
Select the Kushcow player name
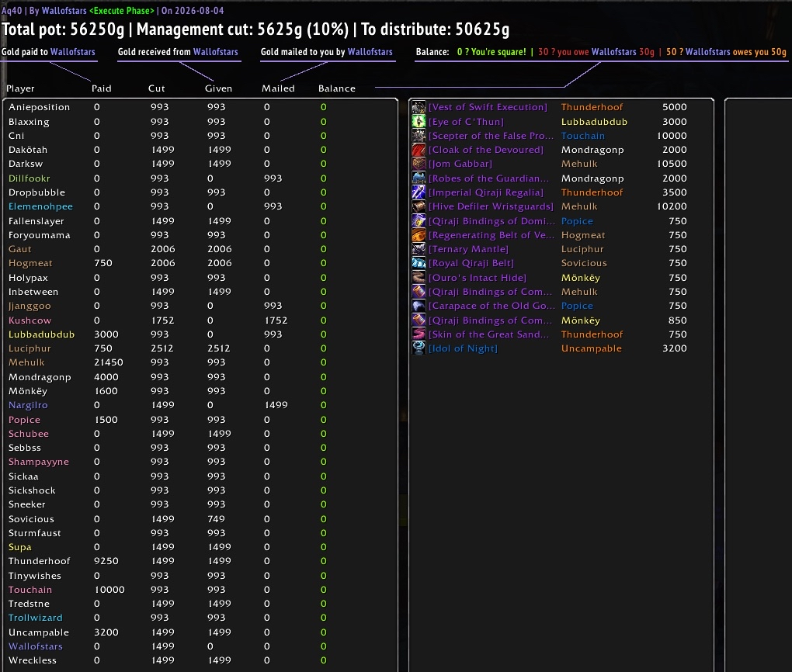(x=30, y=320)
